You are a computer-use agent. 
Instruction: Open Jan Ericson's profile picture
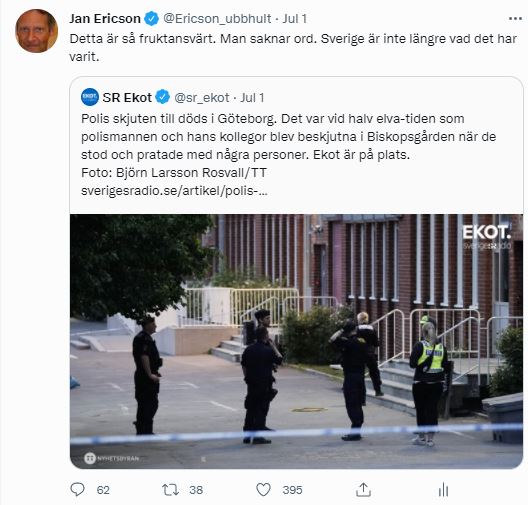click(36, 31)
